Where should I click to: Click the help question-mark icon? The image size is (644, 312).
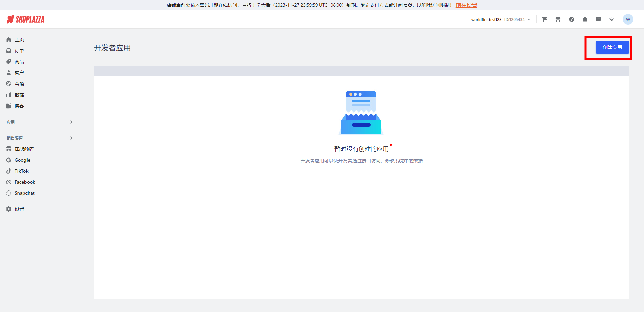[572, 19]
